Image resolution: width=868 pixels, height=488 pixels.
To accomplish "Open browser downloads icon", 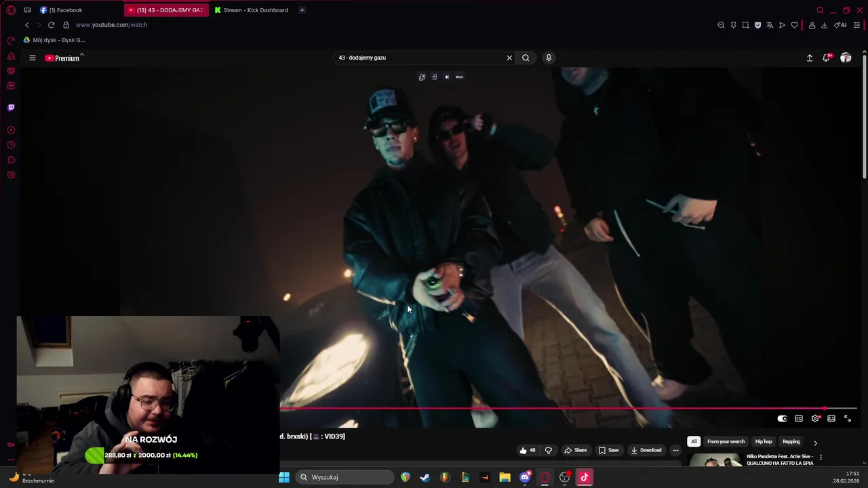I will tap(824, 25).
